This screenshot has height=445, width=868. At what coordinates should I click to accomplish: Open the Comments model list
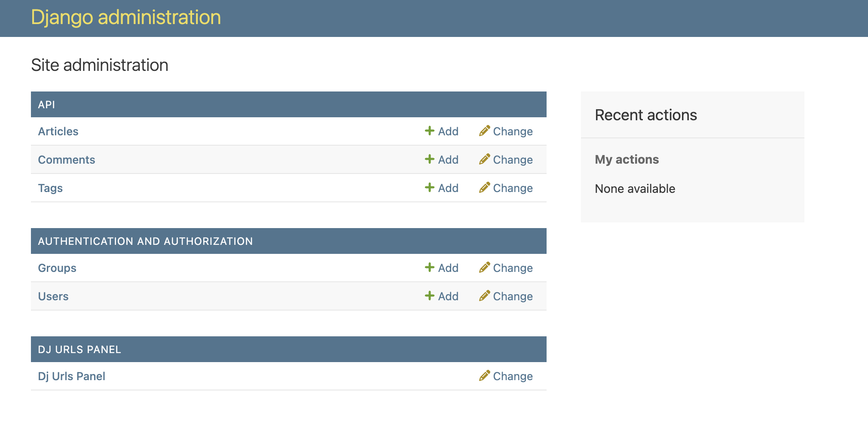pos(67,160)
